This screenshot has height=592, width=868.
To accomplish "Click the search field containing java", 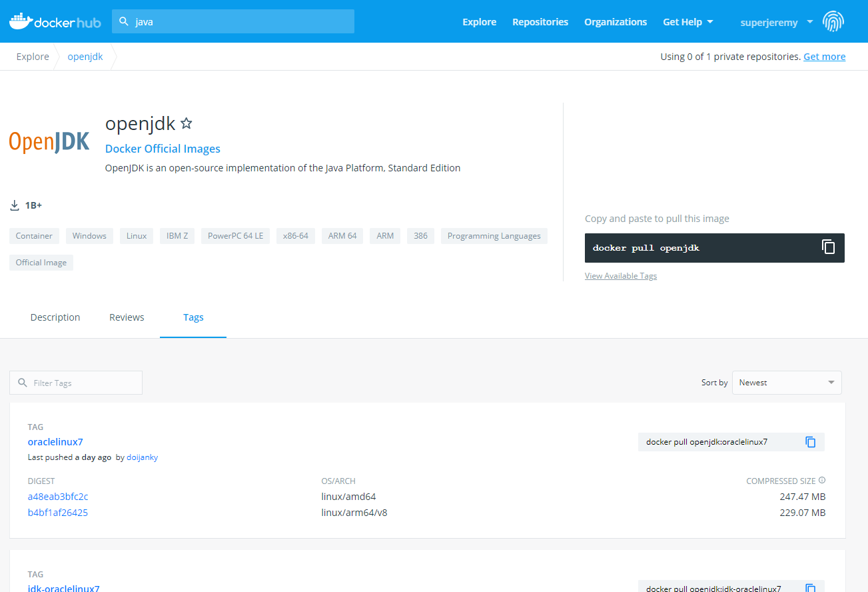I will click(x=233, y=21).
